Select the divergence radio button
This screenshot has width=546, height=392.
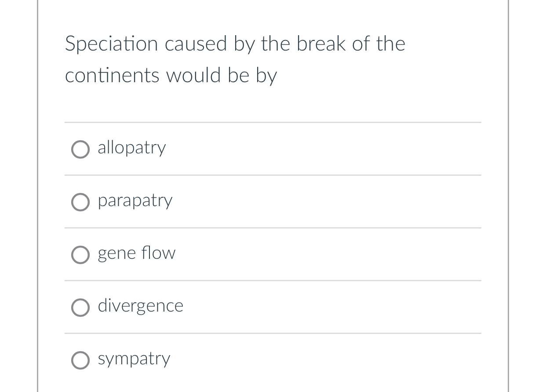click(x=80, y=308)
